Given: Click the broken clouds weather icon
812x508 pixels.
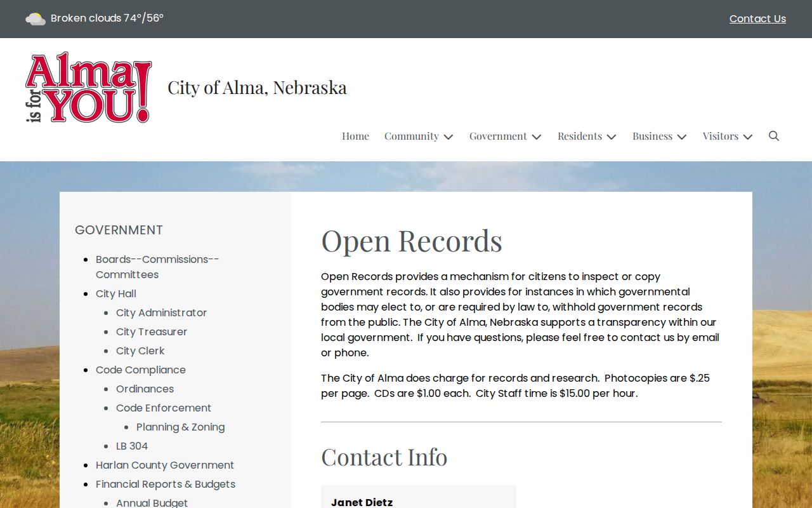Looking at the screenshot, I should (x=36, y=18).
